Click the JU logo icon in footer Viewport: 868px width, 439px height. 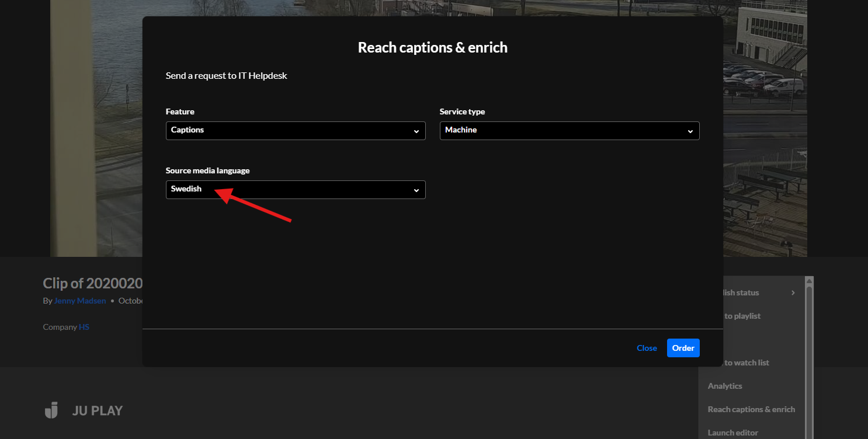pos(51,410)
